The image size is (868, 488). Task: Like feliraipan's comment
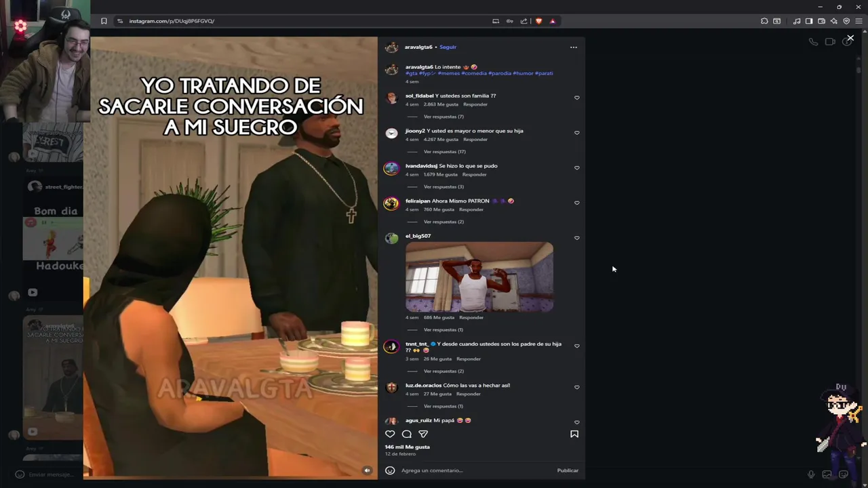pyautogui.click(x=577, y=203)
